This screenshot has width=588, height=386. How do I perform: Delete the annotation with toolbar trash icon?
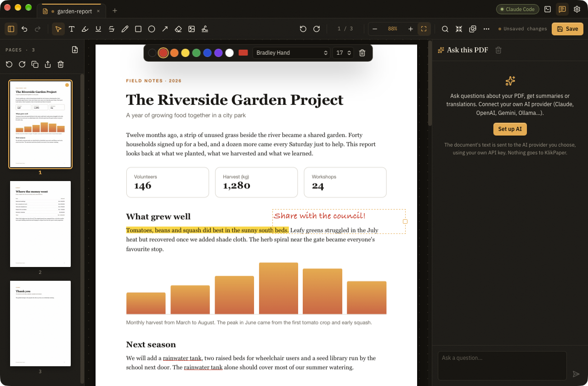tap(362, 53)
